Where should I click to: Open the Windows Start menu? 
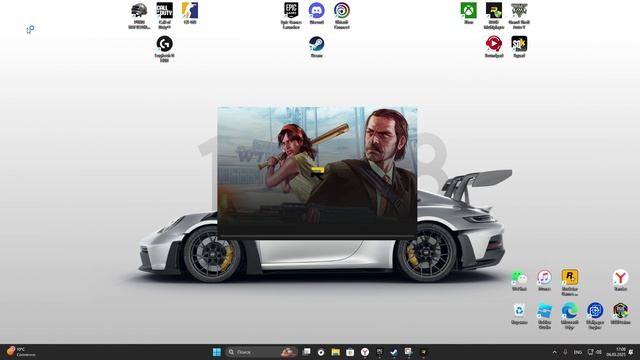pos(217,352)
